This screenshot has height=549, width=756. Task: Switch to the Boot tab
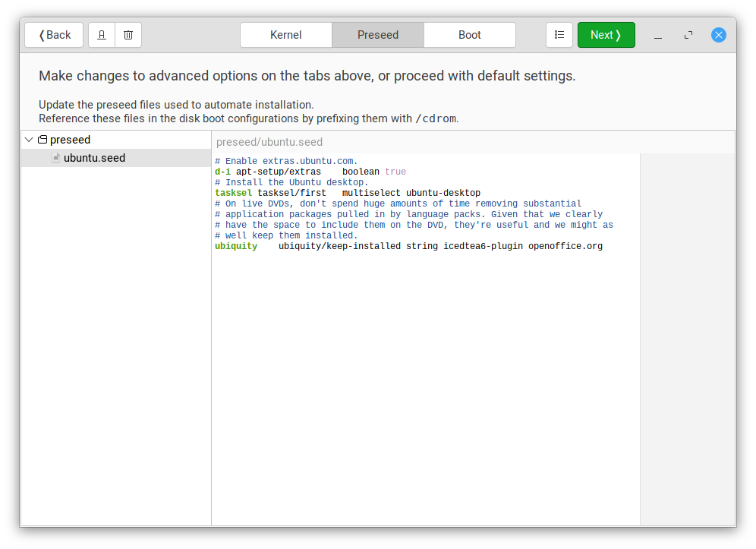click(470, 35)
